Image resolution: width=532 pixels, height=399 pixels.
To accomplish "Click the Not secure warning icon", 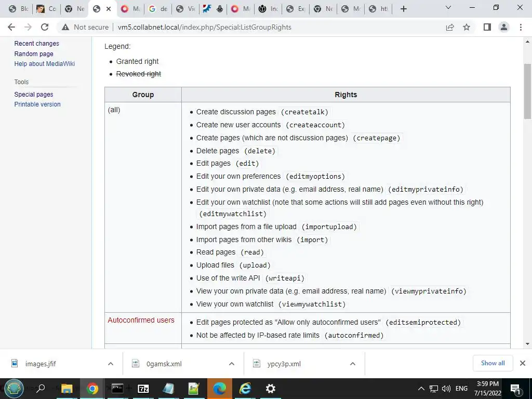I will click(x=65, y=27).
